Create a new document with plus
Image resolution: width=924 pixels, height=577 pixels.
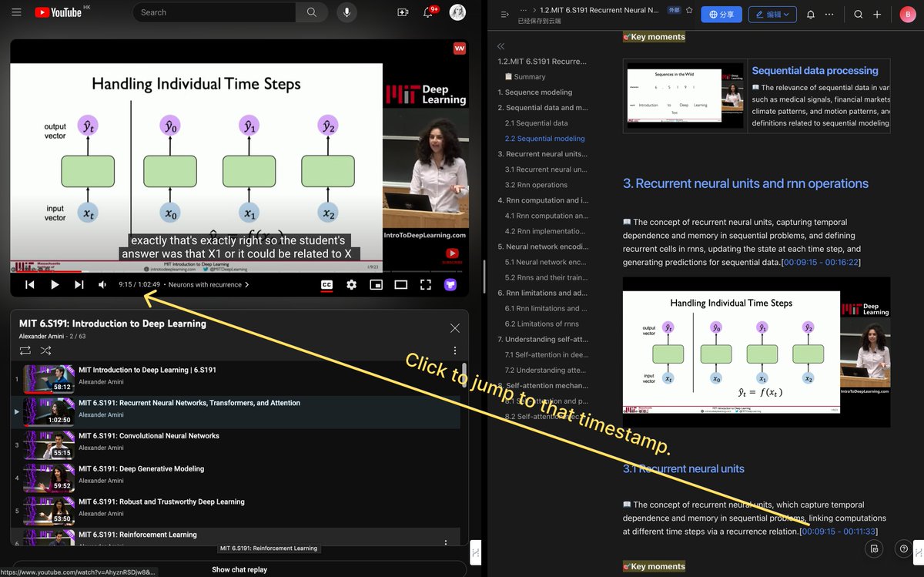tap(877, 14)
